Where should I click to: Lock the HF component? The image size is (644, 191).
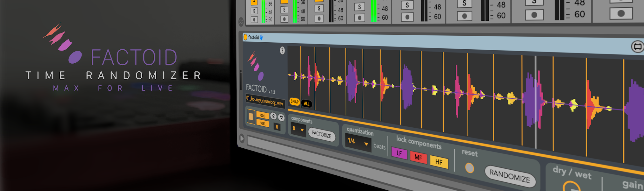[x=439, y=162]
